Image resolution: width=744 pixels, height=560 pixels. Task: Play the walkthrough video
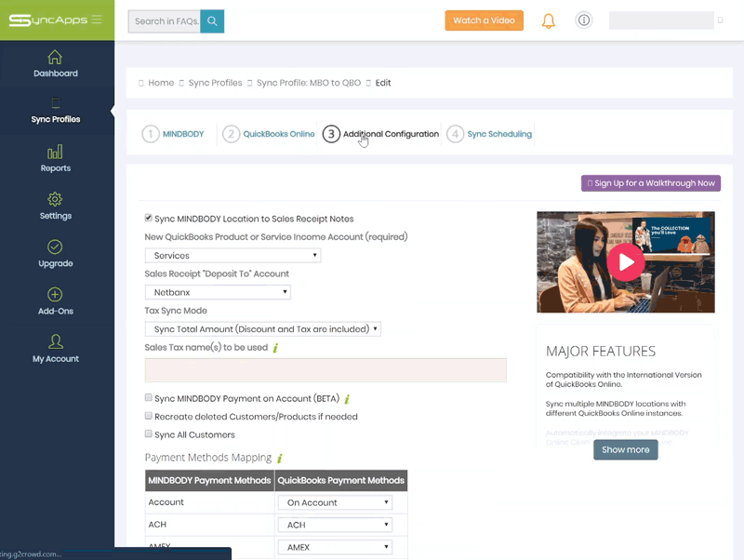[x=625, y=262]
